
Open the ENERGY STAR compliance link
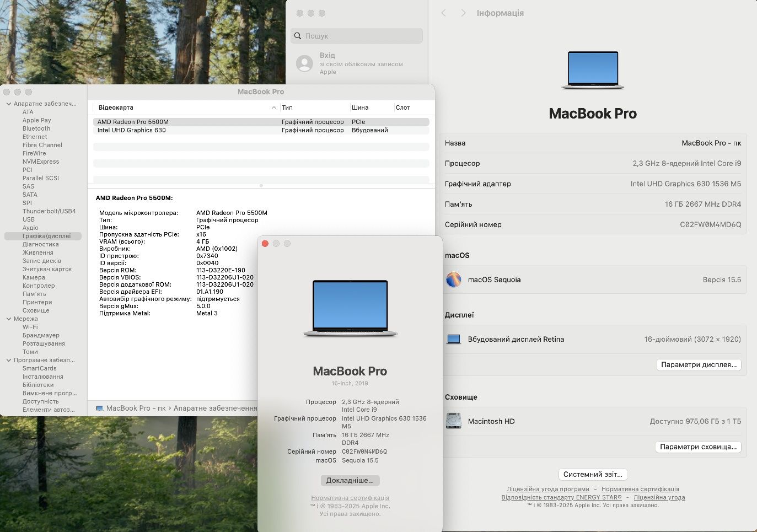click(x=561, y=497)
